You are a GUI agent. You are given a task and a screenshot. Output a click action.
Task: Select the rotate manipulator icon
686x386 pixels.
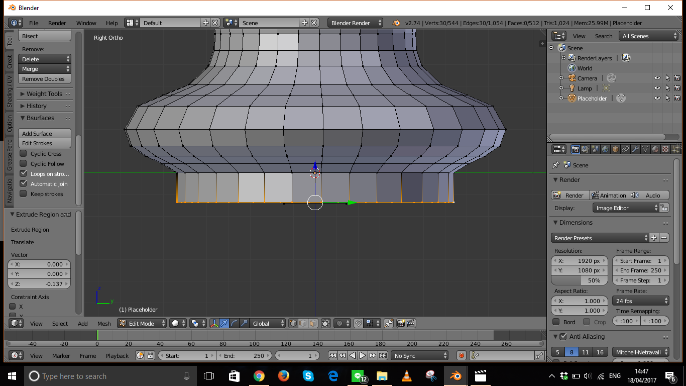pos(234,323)
